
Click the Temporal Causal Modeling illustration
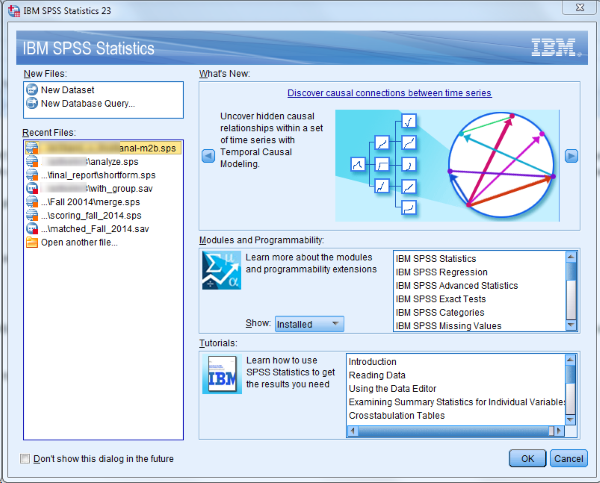447,166
